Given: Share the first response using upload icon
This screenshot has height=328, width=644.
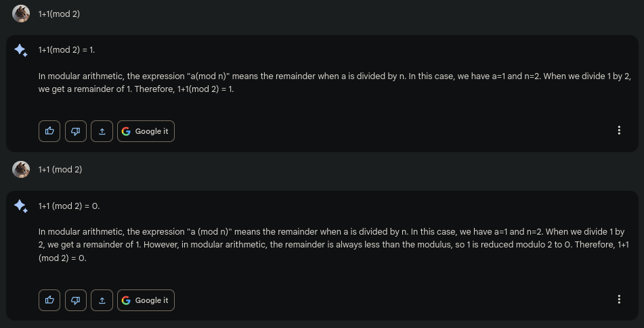Looking at the screenshot, I should click(x=102, y=131).
